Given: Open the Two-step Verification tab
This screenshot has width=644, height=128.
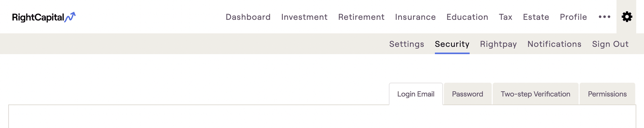Looking at the screenshot, I should tap(535, 94).
